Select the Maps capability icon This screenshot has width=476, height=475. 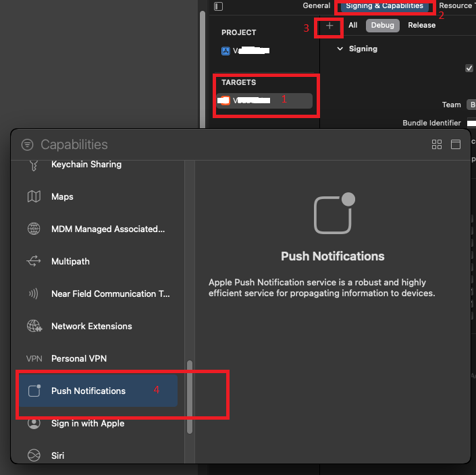pyautogui.click(x=34, y=196)
